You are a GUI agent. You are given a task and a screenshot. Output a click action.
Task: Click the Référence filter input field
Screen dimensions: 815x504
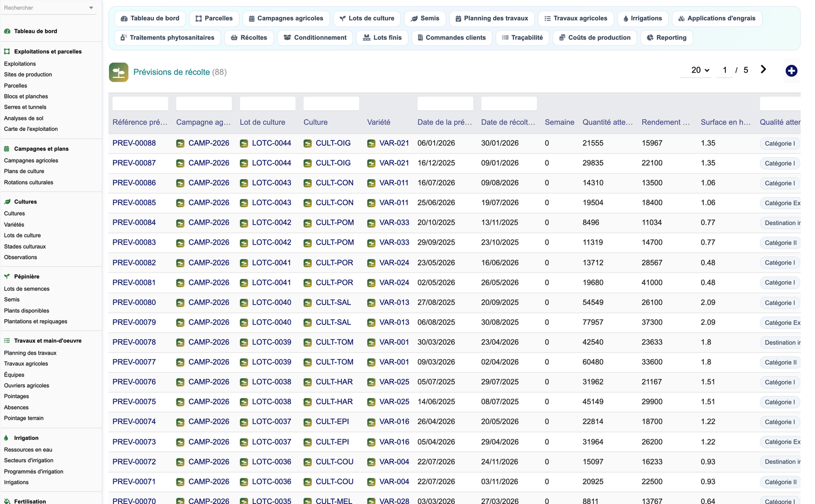click(x=140, y=104)
